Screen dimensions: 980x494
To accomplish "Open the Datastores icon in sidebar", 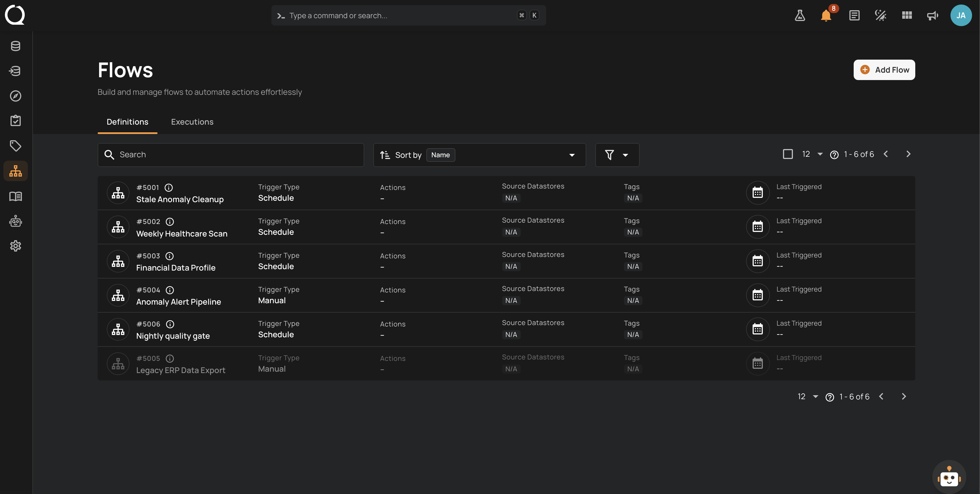I will (x=16, y=46).
